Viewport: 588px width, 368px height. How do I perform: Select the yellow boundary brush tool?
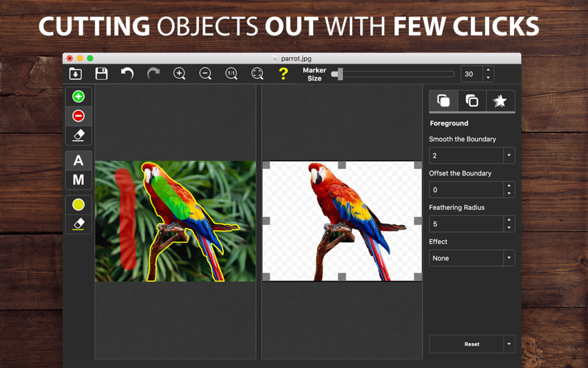[x=78, y=204]
